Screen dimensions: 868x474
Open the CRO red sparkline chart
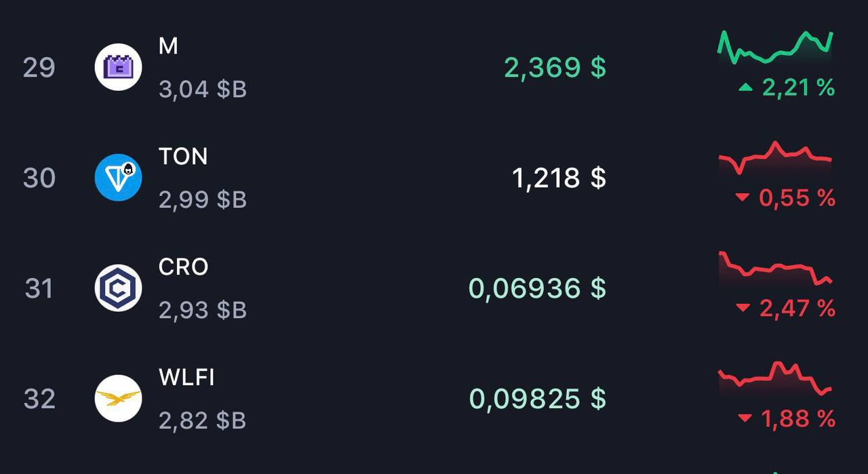click(776, 269)
